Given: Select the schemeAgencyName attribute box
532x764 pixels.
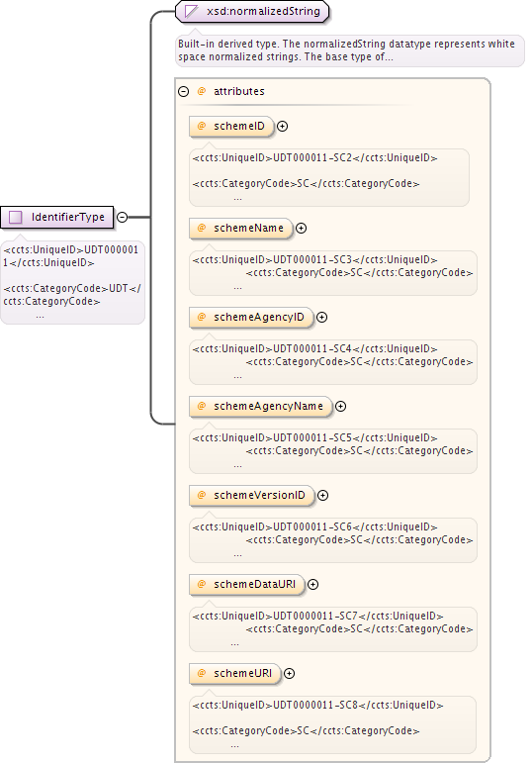Looking at the screenshot, I should tap(260, 407).
